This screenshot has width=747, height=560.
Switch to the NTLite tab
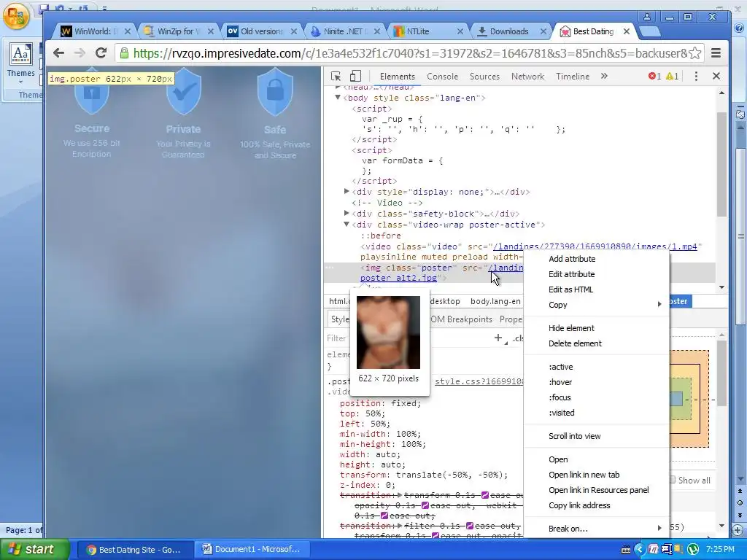(x=427, y=31)
